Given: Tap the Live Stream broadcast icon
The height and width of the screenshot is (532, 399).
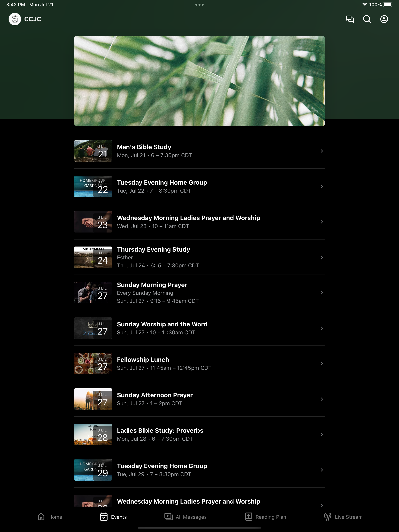Looking at the screenshot, I should (327, 517).
